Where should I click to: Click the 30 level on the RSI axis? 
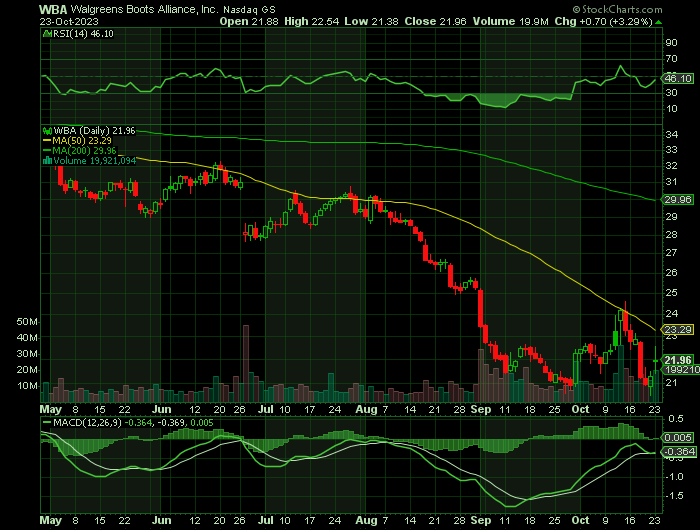(x=671, y=93)
